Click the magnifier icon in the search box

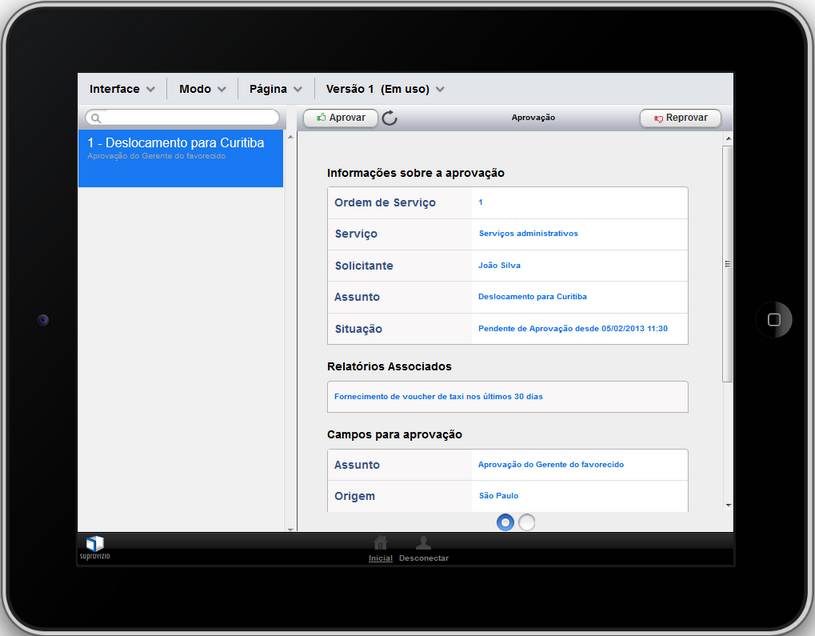pos(96,118)
